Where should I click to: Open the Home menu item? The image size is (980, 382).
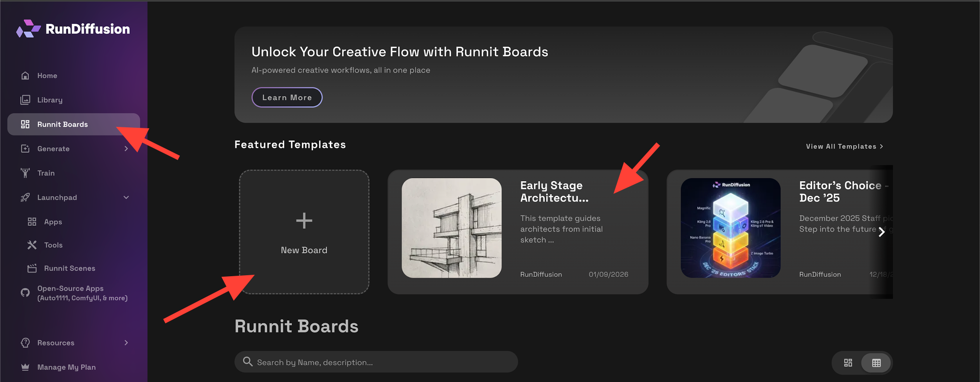pos(73,75)
